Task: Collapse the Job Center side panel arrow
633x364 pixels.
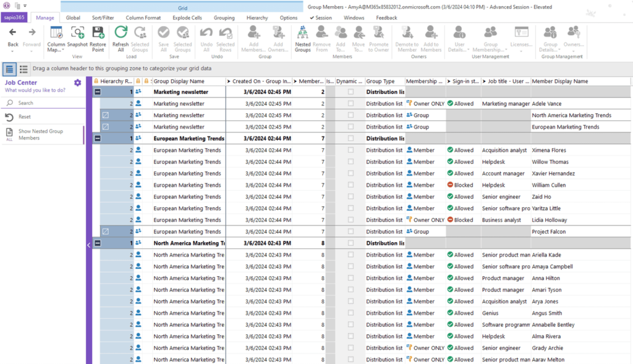Action: click(89, 245)
